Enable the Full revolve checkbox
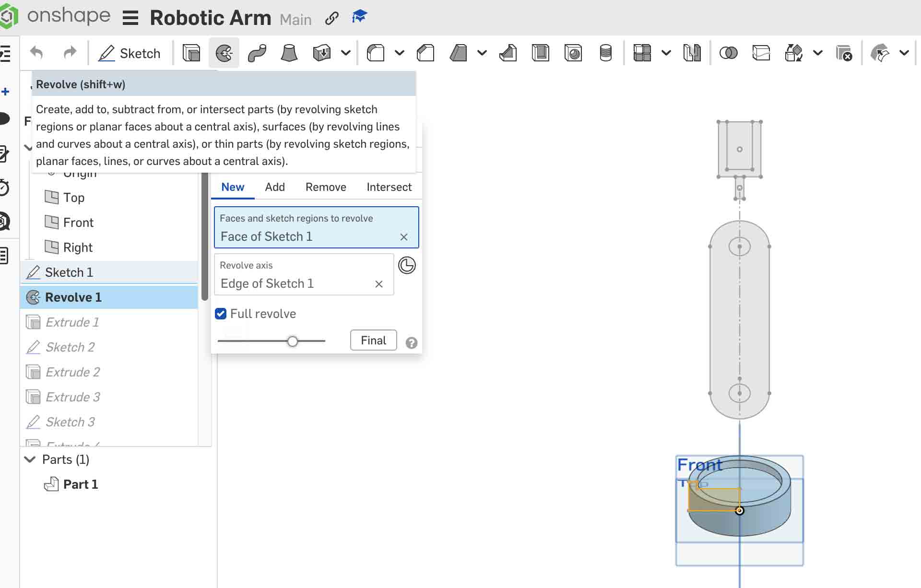 (x=221, y=314)
